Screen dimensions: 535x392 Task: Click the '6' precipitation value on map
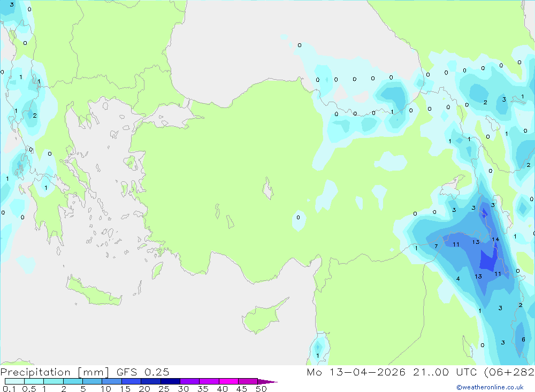coord(523,340)
